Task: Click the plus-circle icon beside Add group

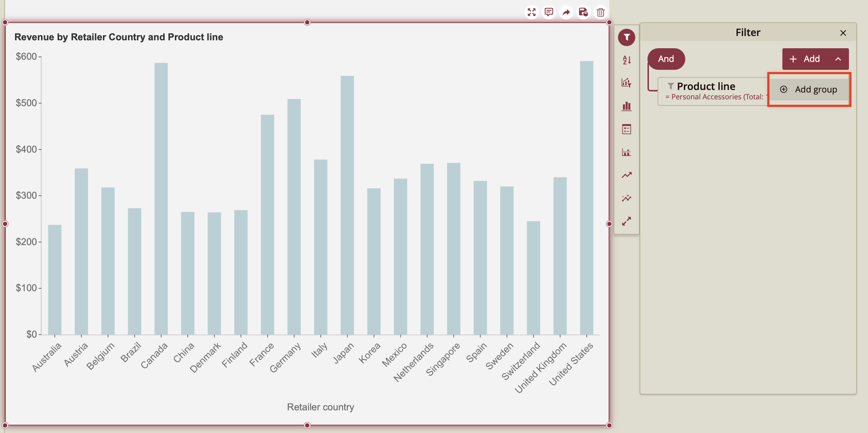Action: (x=783, y=89)
